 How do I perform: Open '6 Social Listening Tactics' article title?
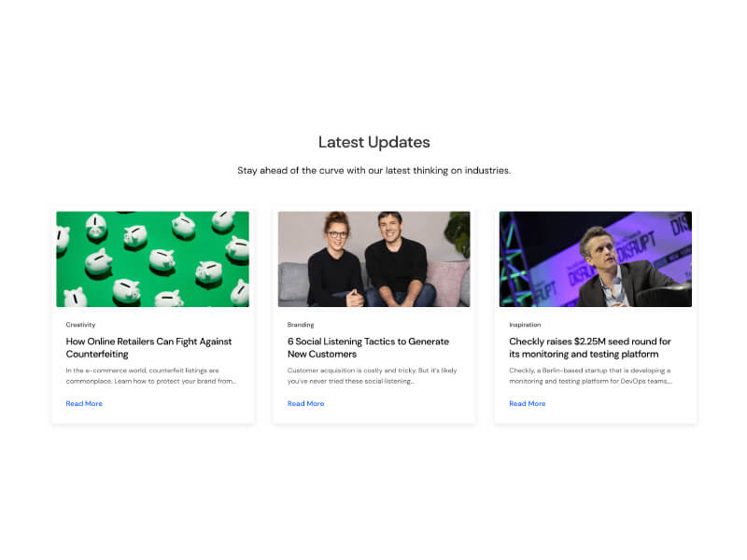pyautogui.click(x=368, y=347)
